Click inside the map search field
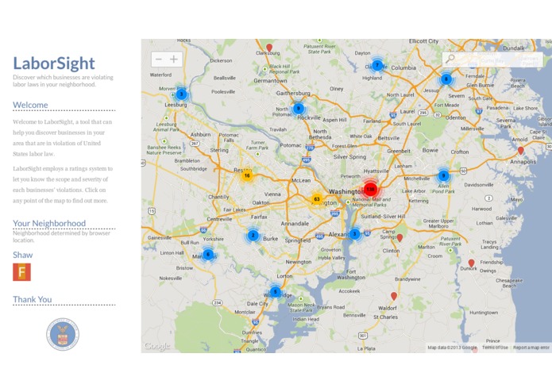The height and width of the screenshot is (392, 552). click(493, 59)
